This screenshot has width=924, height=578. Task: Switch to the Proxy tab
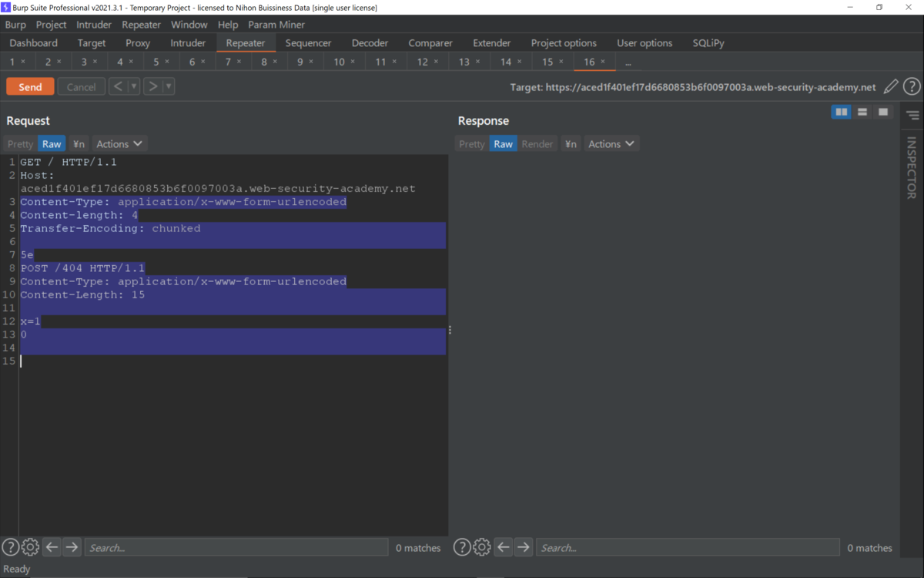pyautogui.click(x=138, y=43)
